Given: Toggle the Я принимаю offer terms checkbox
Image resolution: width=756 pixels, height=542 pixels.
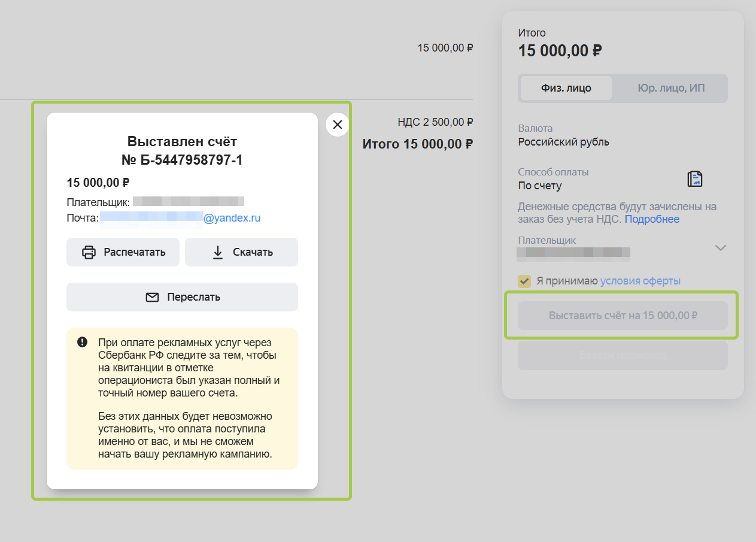Looking at the screenshot, I should pos(524,281).
